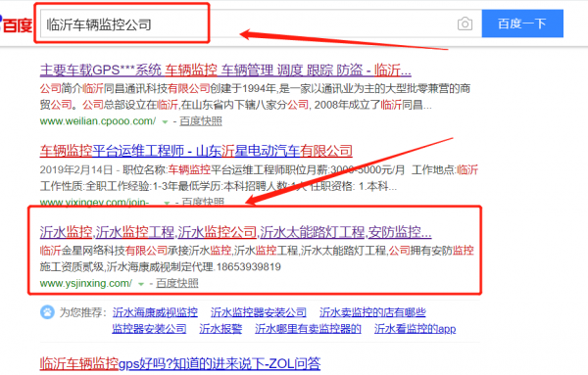588x375 pixels.
Task: Expand the arrow next to www.ysjinxing.com
Action: [141, 284]
